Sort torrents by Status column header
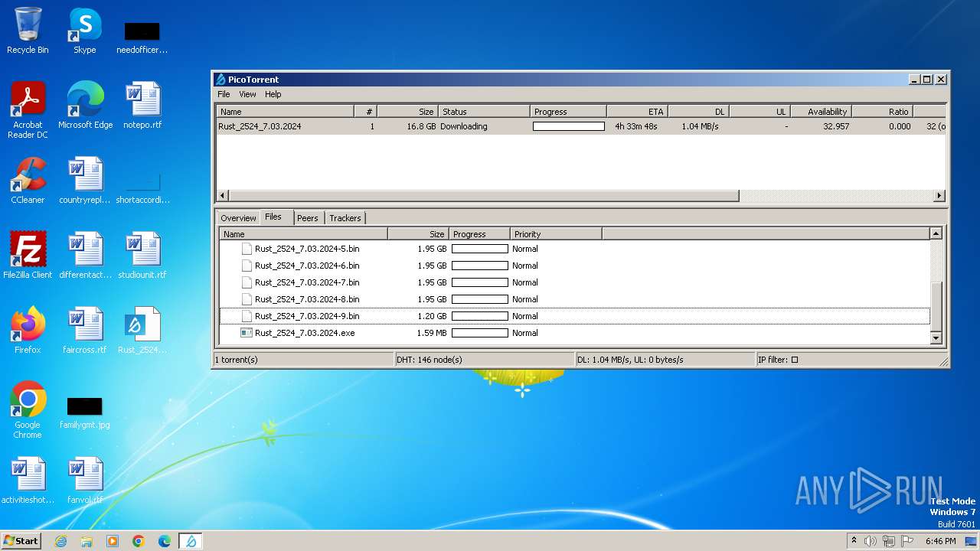The width and height of the screenshot is (980, 551). (x=484, y=112)
